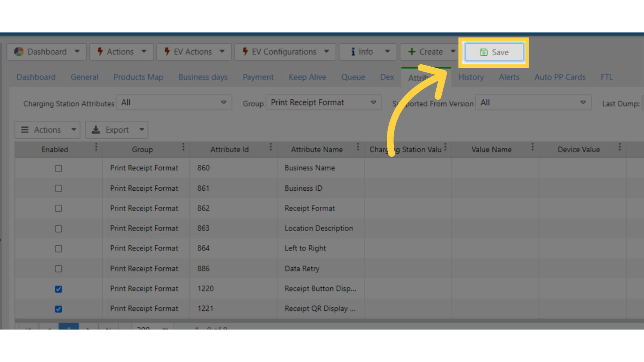
Task: Open the Actions toolbar menu with lightning icon
Action: point(121,52)
